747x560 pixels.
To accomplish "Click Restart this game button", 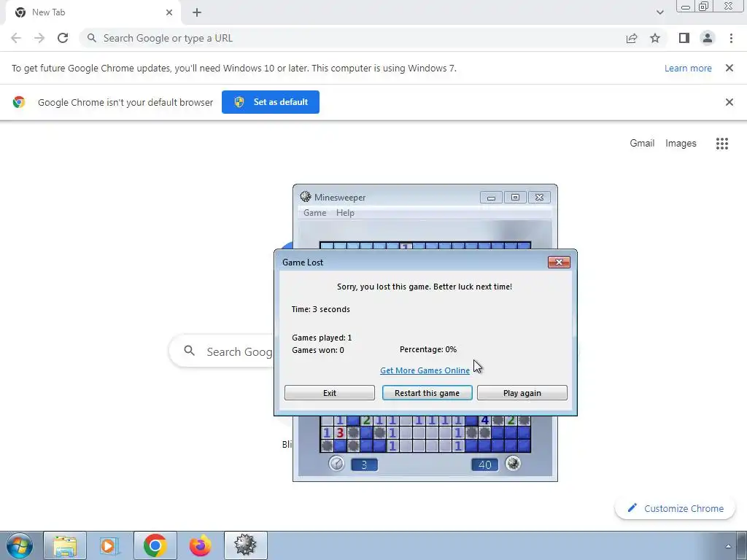I will point(427,393).
